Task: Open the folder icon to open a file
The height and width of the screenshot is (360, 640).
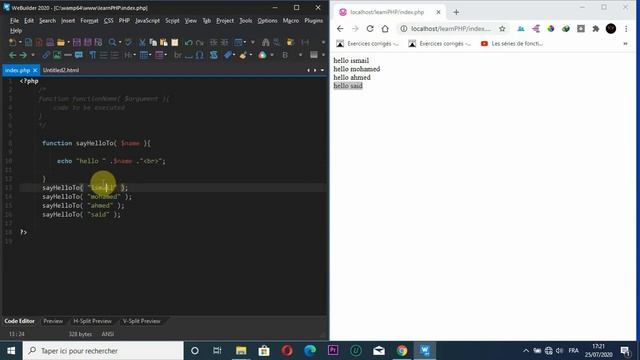Action: tap(60, 42)
